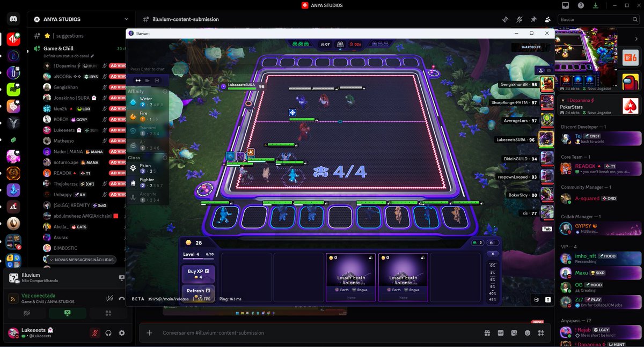This screenshot has height=347, width=644.
Task: Toggle channel notification bell mute
Action: (519, 19)
